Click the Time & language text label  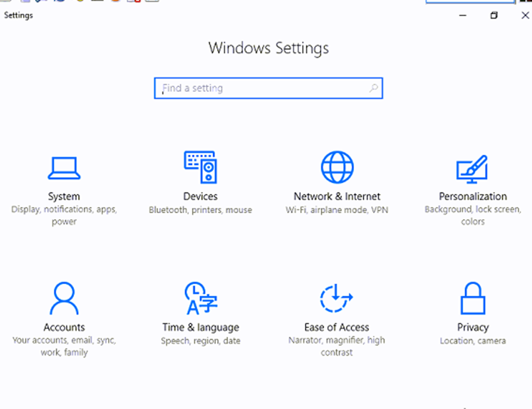click(201, 327)
